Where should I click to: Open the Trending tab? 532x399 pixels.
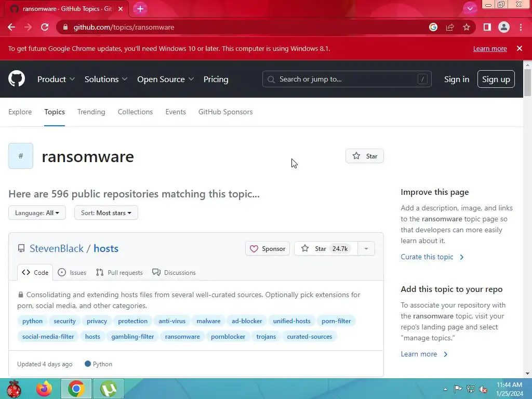pos(91,112)
